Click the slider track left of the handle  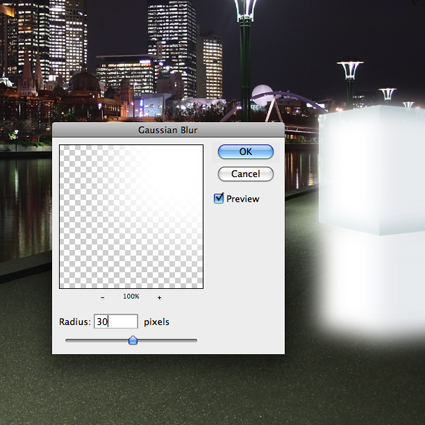tap(97, 340)
